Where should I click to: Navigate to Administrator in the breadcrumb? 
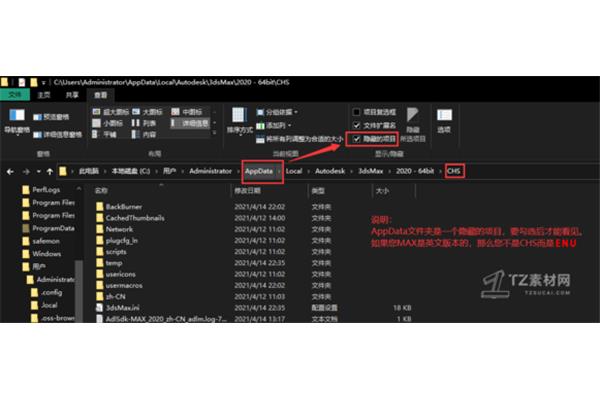[210, 171]
